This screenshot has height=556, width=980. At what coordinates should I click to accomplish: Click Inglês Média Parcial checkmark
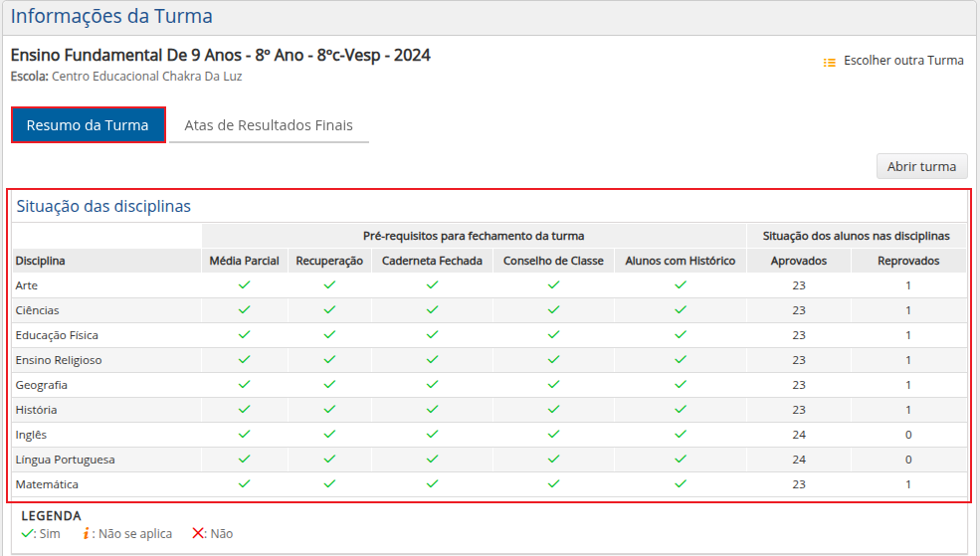point(245,435)
